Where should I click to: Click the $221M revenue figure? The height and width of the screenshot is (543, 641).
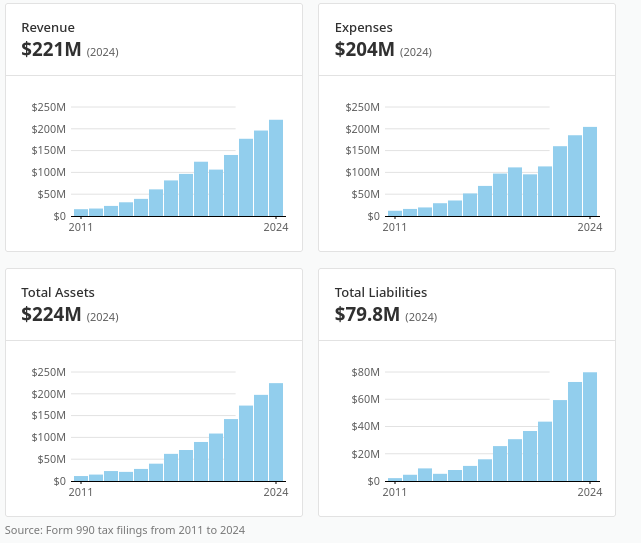pyautogui.click(x=51, y=49)
